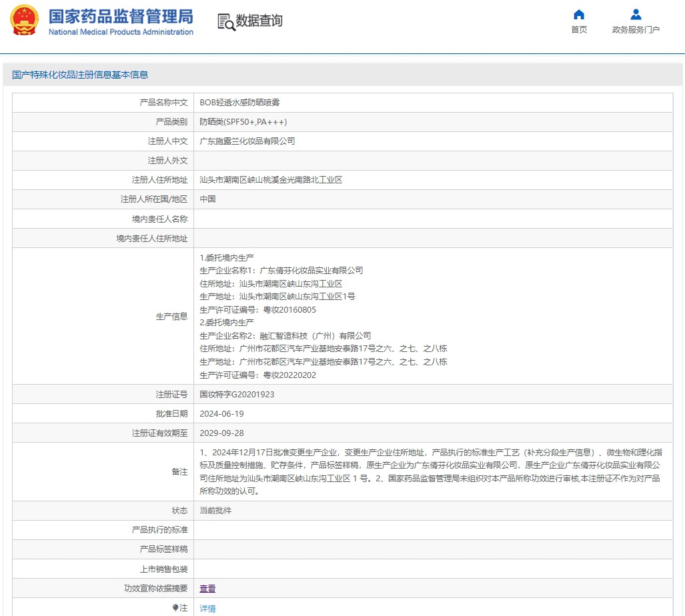Open the 政务服务门户 menu label

coord(636,30)
